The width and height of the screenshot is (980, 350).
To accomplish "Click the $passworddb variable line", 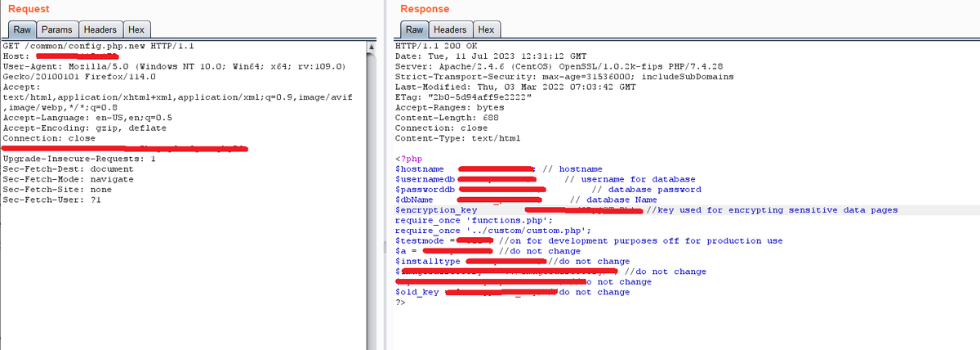I will point(547,189).
